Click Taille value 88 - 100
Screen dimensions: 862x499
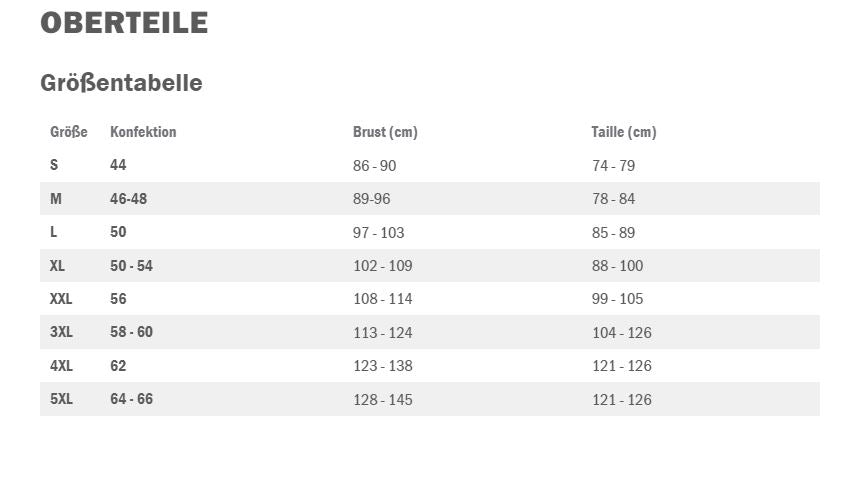point(617,266)
